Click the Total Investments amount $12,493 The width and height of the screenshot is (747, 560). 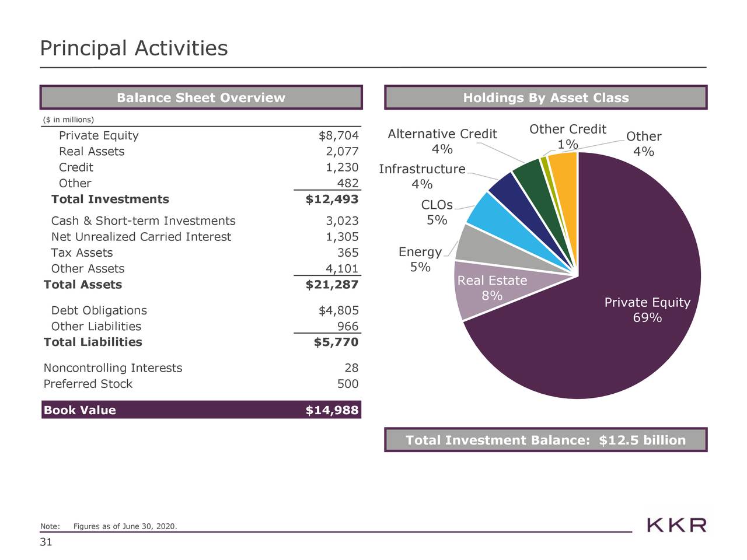coord(332,199)
